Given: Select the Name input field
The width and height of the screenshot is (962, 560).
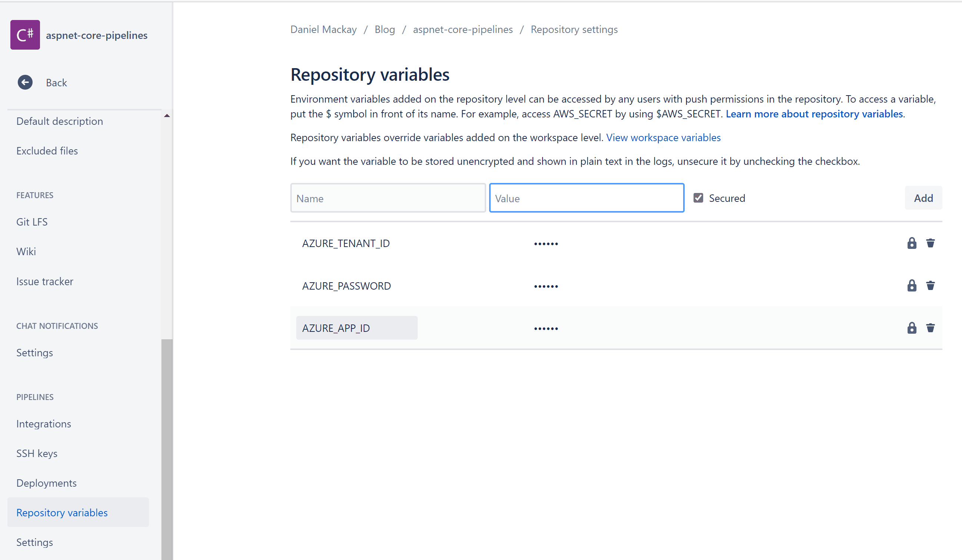Looking at the screenshot, I should click(388, 198).
